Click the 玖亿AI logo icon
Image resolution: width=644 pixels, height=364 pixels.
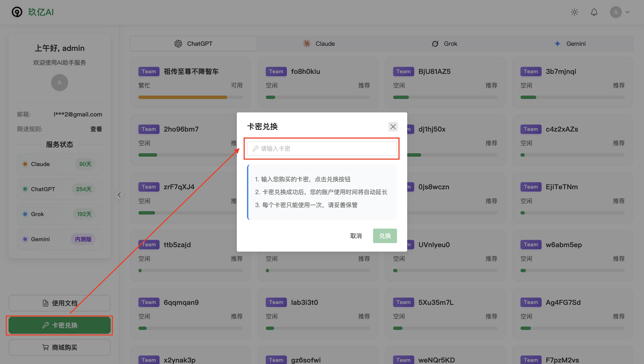(x=17, y=12)
